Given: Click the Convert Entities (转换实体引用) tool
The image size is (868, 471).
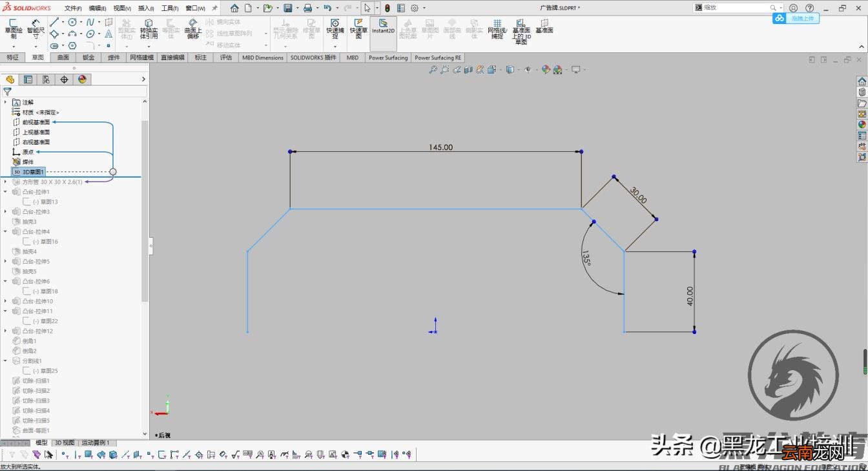Looking at the screenshot, I should tap(149, 28).
